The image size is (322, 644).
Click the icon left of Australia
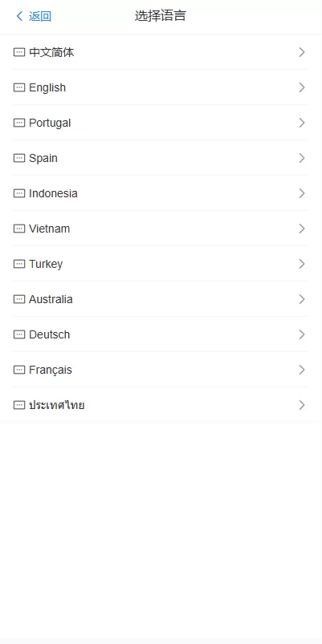coord(19,299)
